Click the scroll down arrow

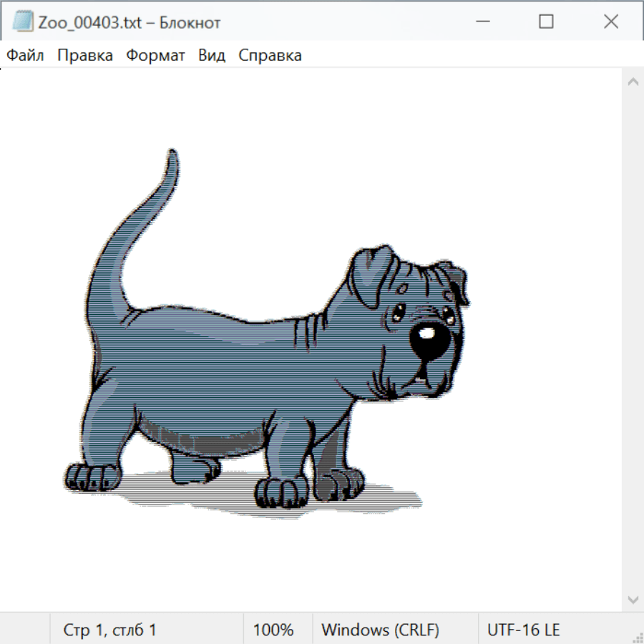[x=633, y=599]
